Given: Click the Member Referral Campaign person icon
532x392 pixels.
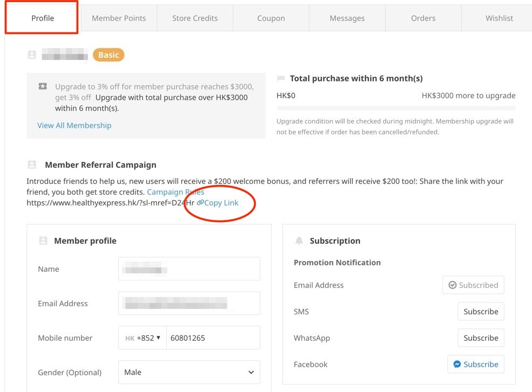Looking at the screenshot, I should point(32,164).
